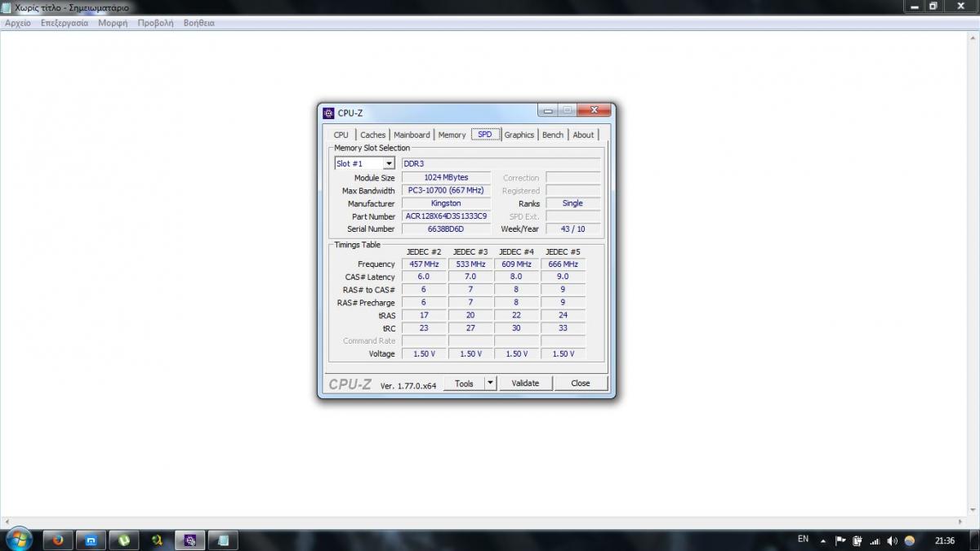The height and width of the screenshot is (551, 980).
Task: Open the Bench tab
Action: pyautogui.click(x=553, y=135)
